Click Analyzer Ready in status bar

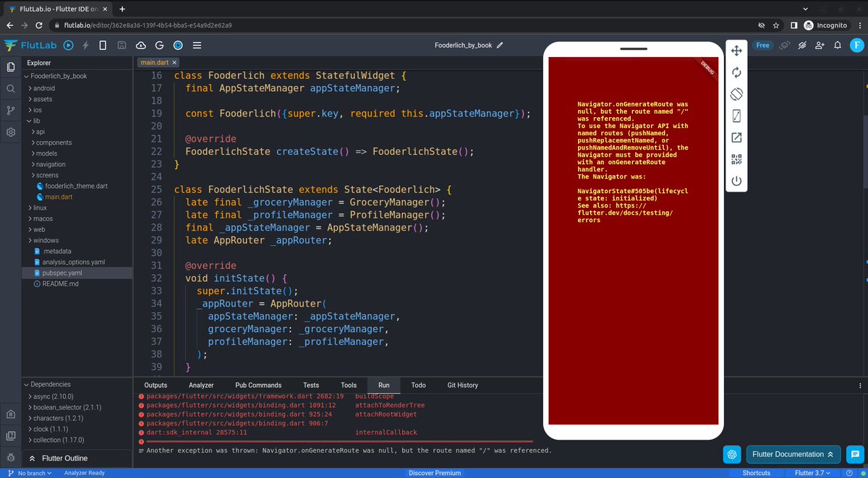point(85,473)
